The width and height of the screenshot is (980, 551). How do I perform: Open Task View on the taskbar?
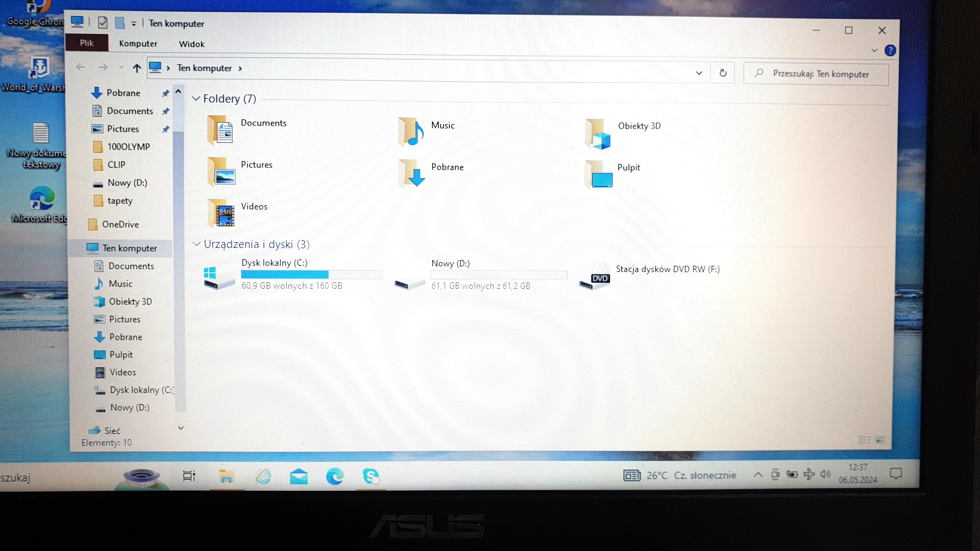189,476
